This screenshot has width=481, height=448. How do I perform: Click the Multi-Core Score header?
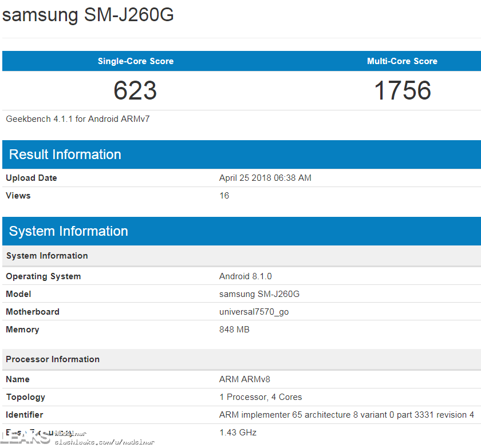pyautogui.click(x=402, y=61)
